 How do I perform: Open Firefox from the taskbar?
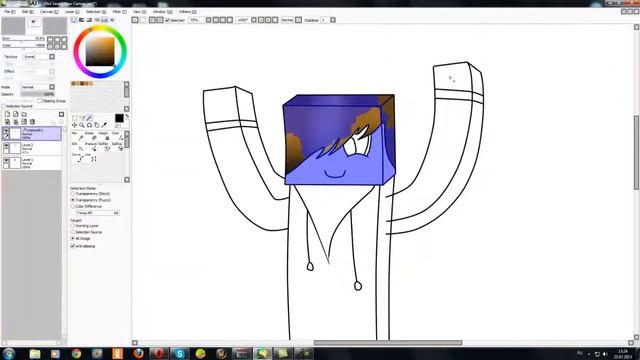click(x=138, y=353)
